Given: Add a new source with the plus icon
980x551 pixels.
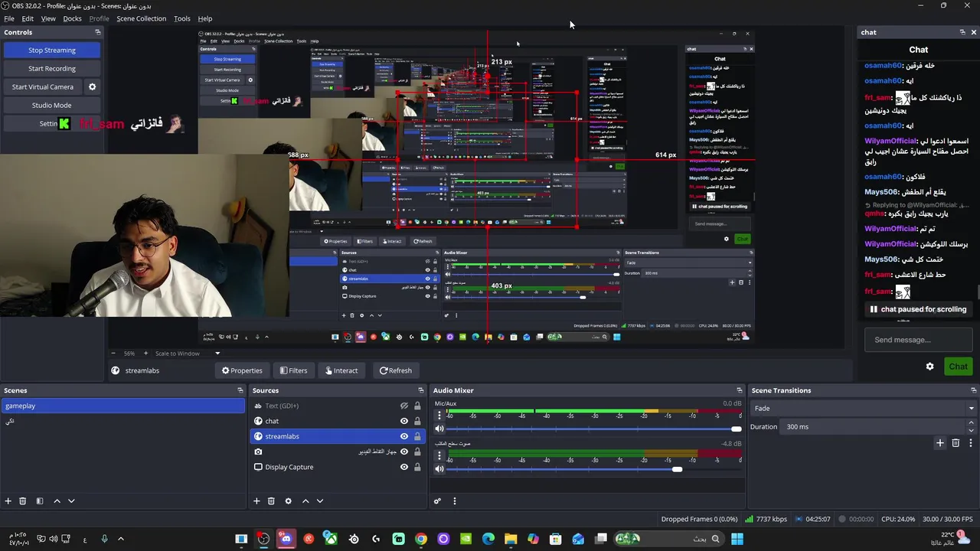Looking at the screenshot, I should click(256, 501).
